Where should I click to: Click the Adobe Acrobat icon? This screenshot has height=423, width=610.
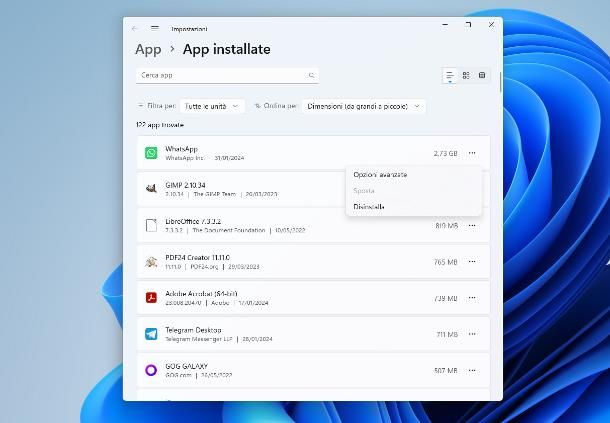[x=151, y=298]
